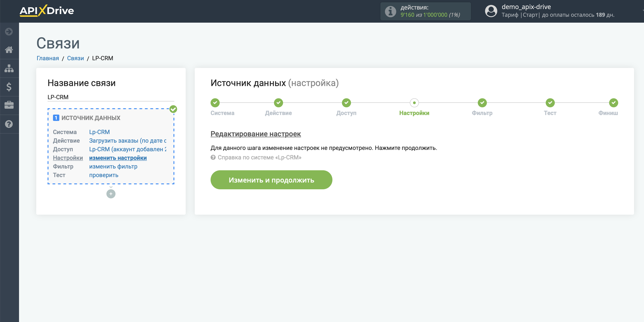The image size is (644, 322).
Task: Open Связи breadcrumb link
Action: pos(75,58)
